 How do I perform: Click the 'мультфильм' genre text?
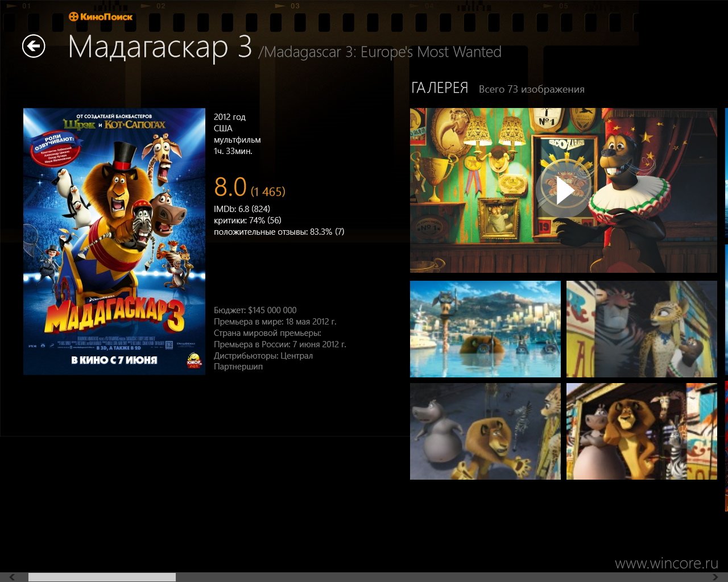237,140
